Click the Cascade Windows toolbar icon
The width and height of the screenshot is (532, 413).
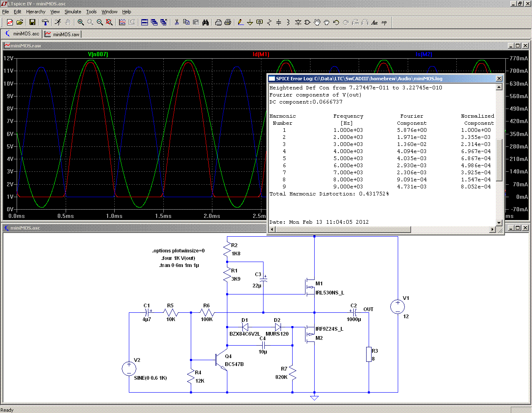pyautogui.click(x=154, y=22)
